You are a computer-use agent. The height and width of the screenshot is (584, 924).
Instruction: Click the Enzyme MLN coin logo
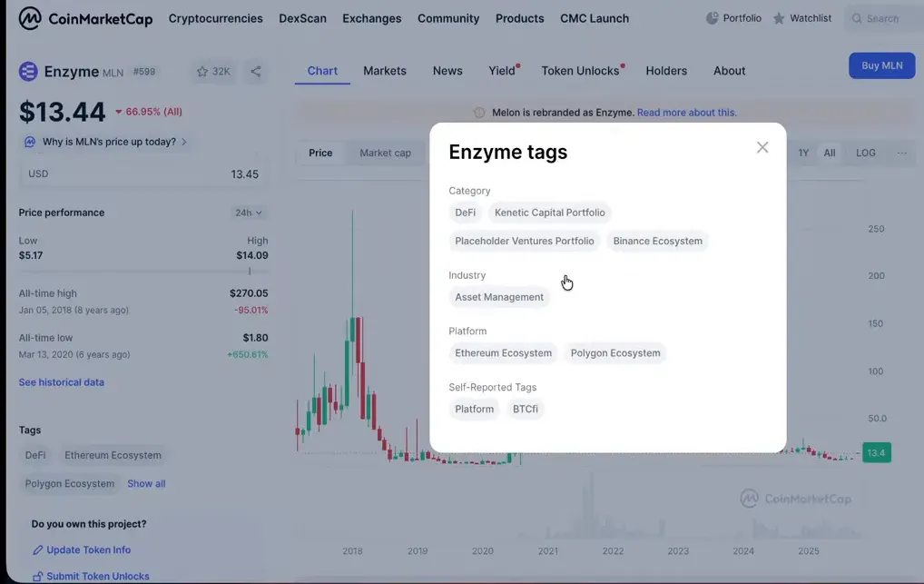click(29, 72)
